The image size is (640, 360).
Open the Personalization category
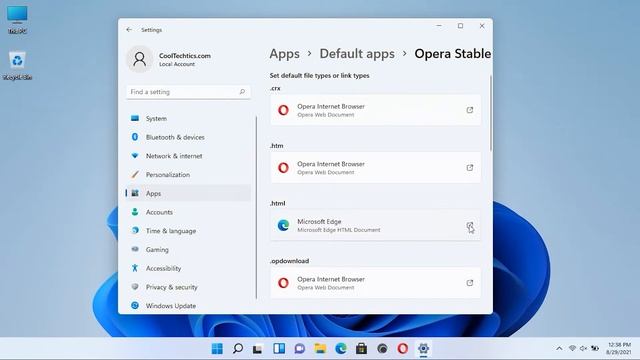(188, 175)
